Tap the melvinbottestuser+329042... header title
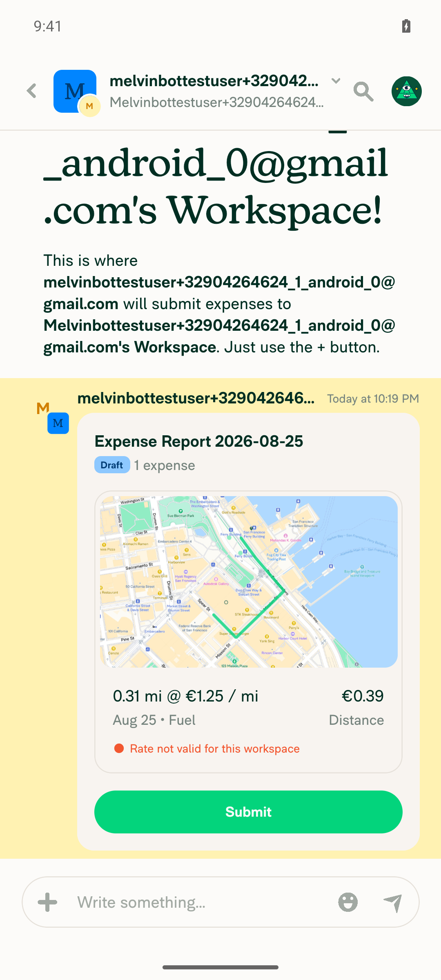 click(x=214, y=81)
